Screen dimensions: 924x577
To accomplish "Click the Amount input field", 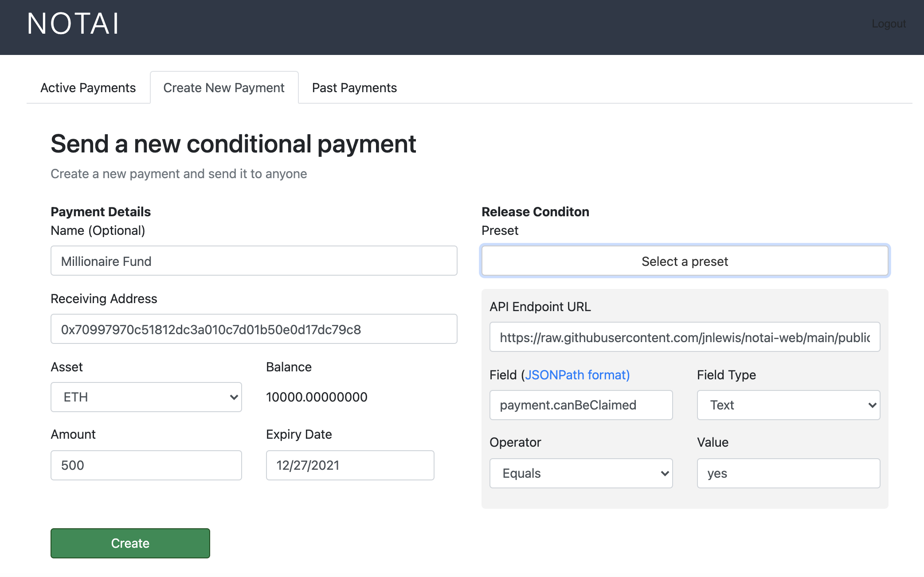I will click(146, 465).
